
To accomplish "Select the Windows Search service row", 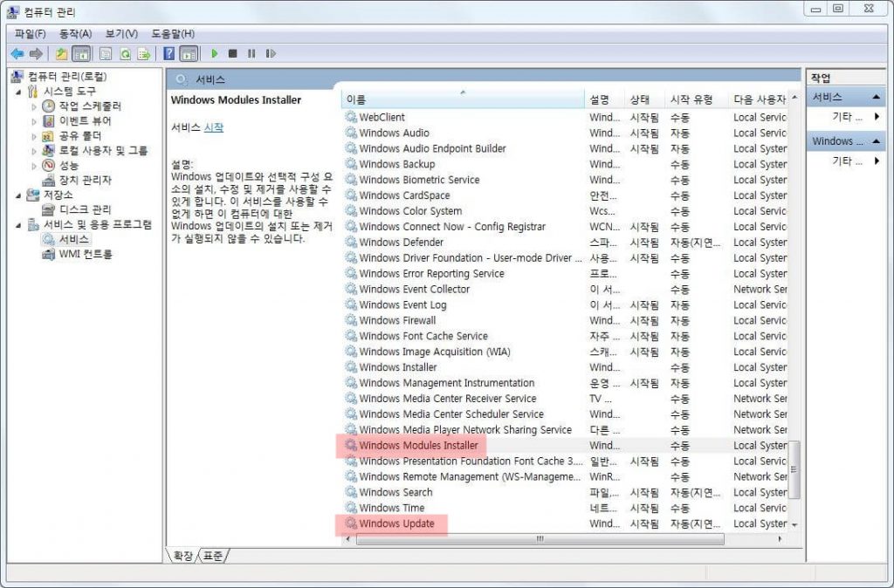I will point(566,492).
